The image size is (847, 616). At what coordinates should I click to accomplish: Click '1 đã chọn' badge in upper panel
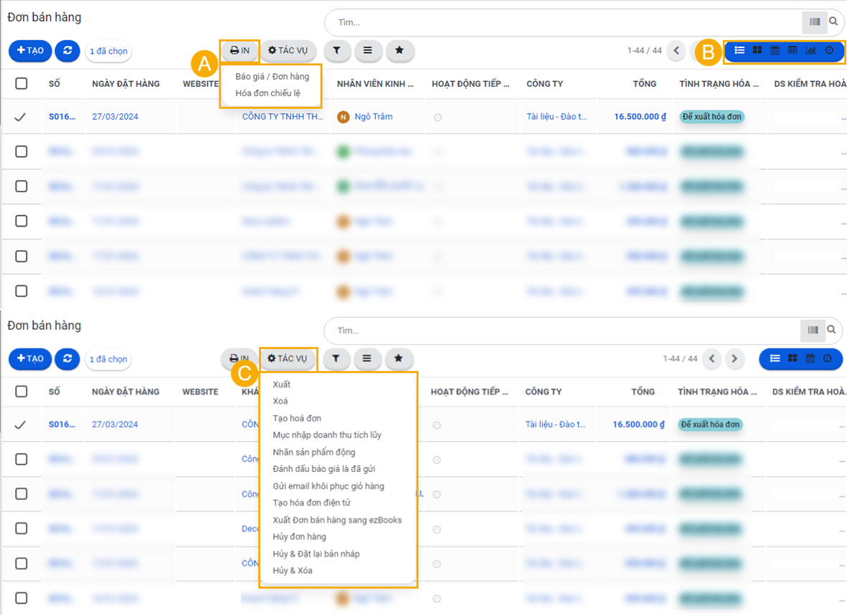pyautogui.click(x=108, y=52)
